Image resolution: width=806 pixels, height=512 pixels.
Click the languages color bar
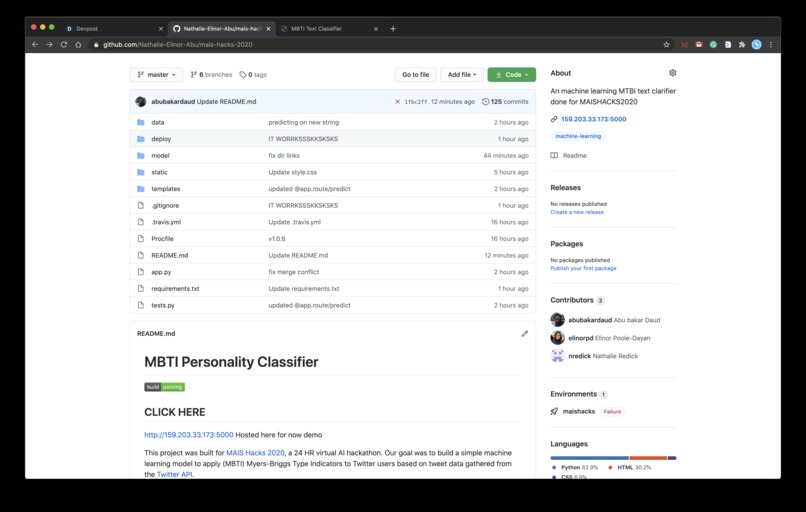tap(613, 458)
